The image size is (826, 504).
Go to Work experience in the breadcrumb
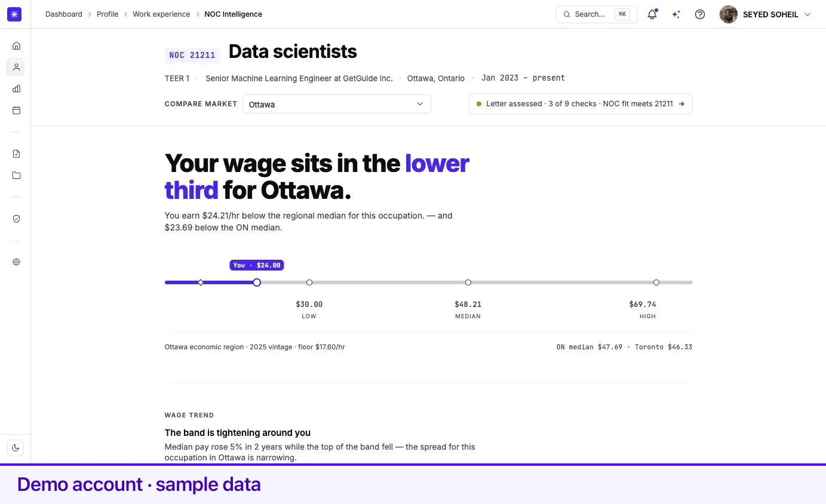point(161,14)
